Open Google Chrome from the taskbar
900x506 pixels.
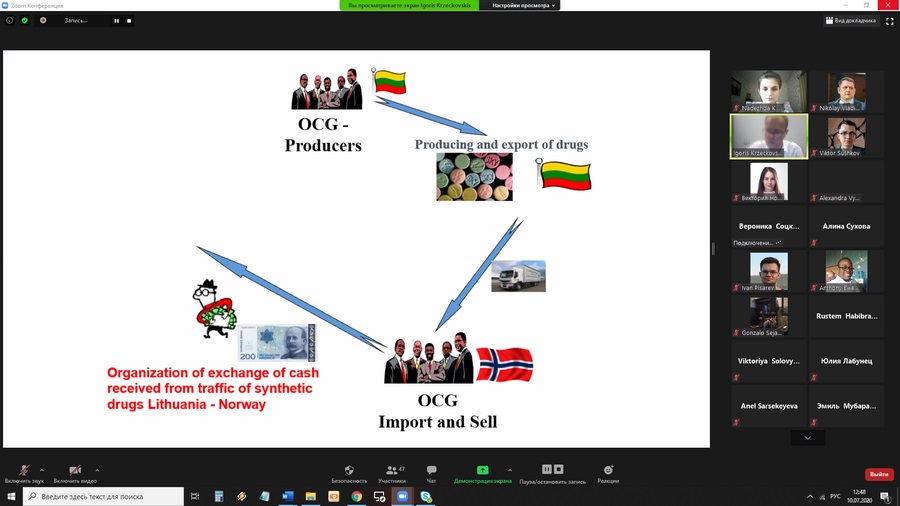pyautogui.click(x=356, y=496)
